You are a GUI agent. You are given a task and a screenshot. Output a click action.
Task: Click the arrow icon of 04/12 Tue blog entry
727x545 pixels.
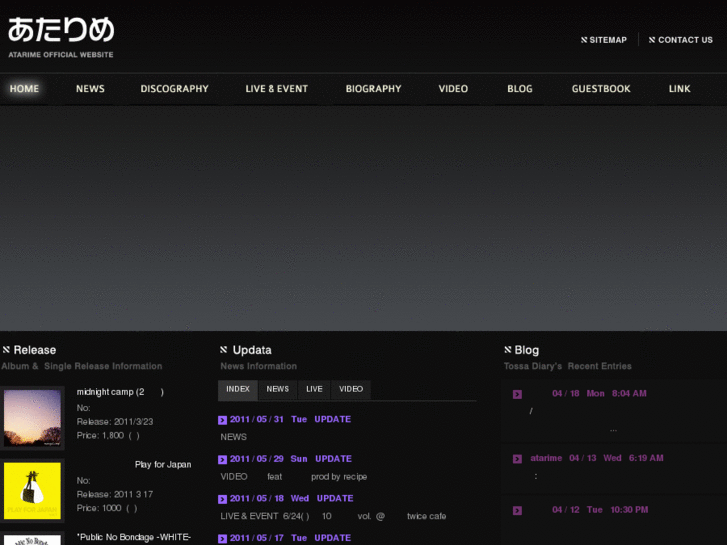tap(517, 510)
